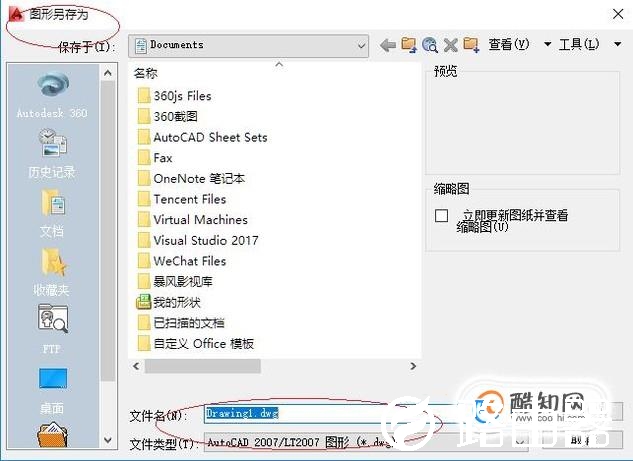
Task: Open the 文件类型 format dropdown
Action: point(366,442)
